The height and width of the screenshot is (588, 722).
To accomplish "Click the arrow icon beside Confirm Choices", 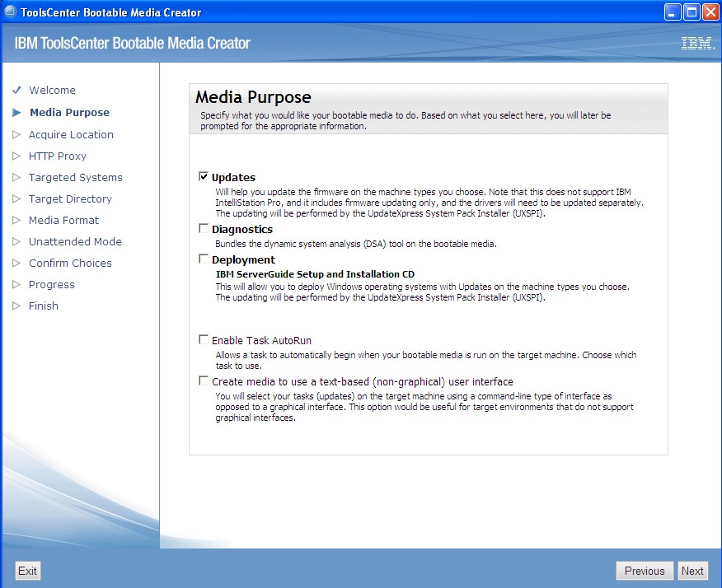I will (x=16, y=263).
